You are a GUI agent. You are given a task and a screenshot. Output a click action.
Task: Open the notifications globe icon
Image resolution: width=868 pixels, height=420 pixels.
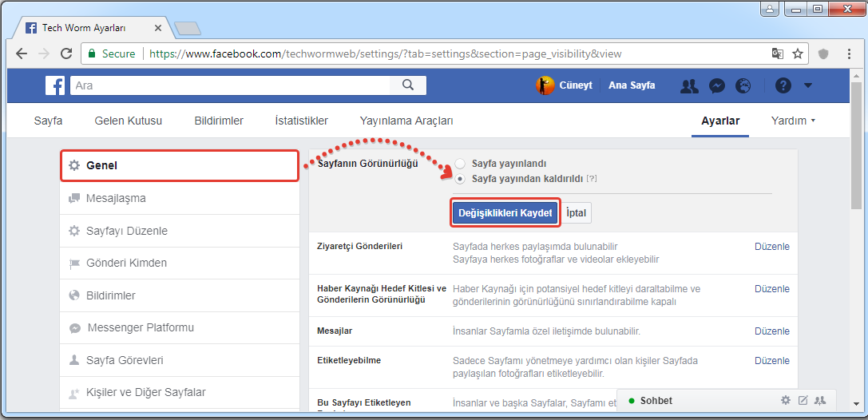(x=743, y=85)
